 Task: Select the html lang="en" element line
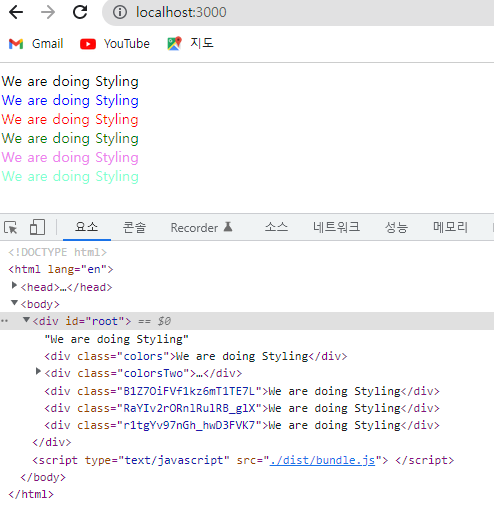click(61, 269)
